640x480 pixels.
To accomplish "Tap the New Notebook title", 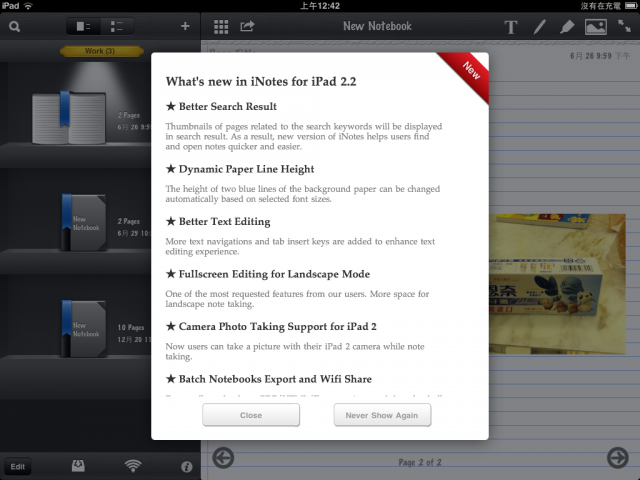I will 377,26.
